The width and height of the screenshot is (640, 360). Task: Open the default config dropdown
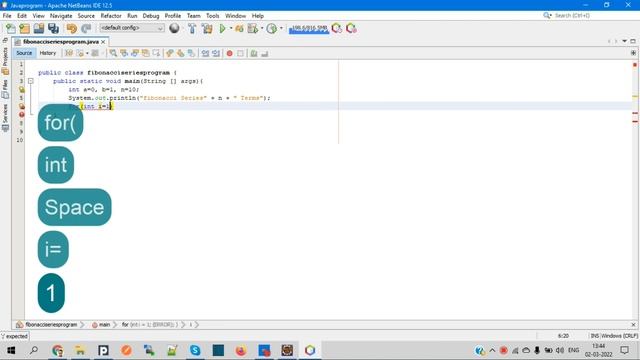tap(132, 28)
